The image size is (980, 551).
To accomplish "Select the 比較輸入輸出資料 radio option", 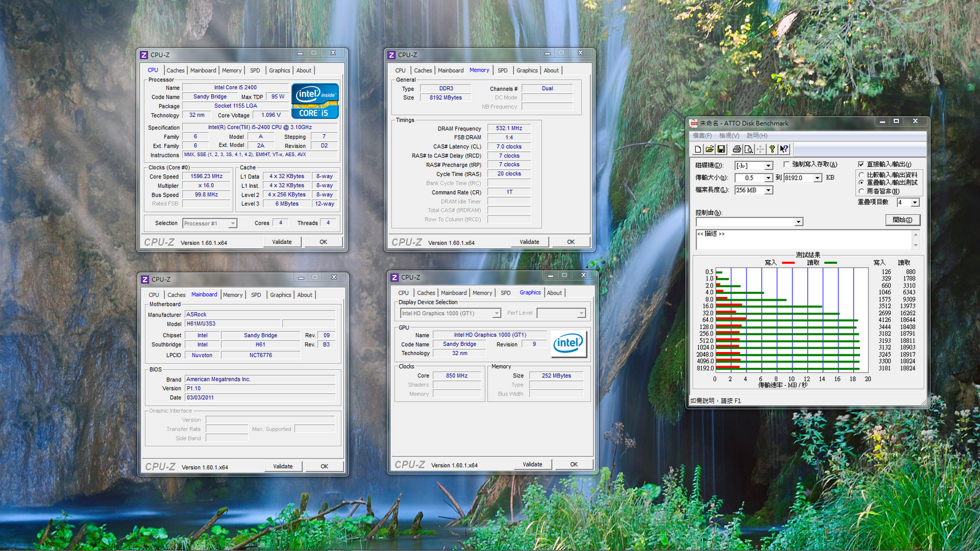I will click(x=861, y=175).
